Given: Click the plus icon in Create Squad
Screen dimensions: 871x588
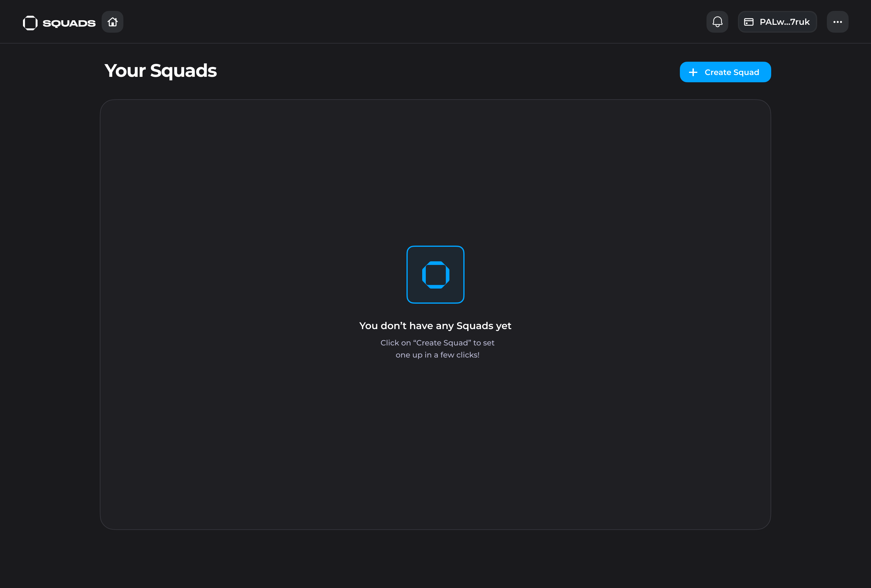Looking at the screenshot, I should coord(693,72).
